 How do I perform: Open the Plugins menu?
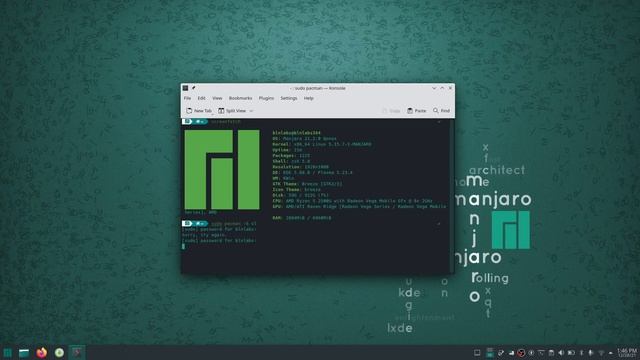point(266,98)
